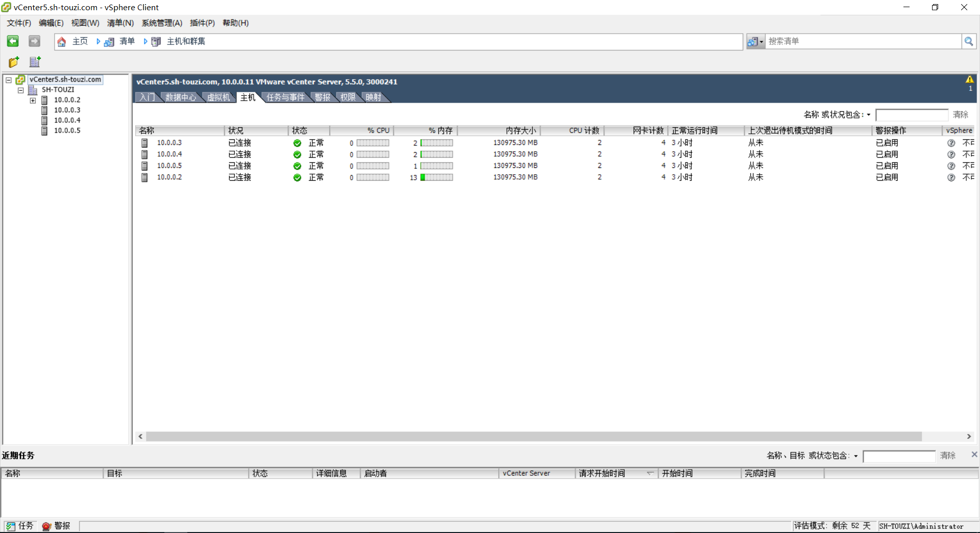This screenshot has height=533, width=980.
Task: Open the 编辑(E) menu
Action: click(51, 23)
